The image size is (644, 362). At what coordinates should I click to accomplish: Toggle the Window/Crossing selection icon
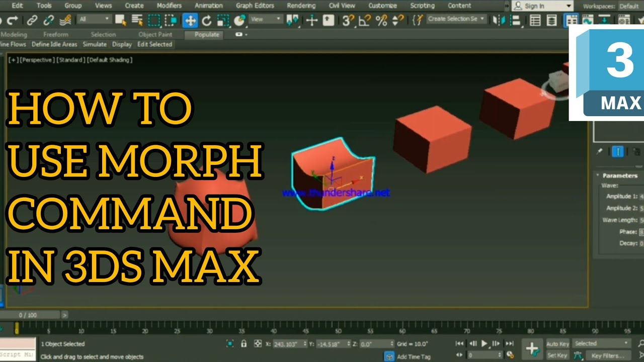(171, 21)
